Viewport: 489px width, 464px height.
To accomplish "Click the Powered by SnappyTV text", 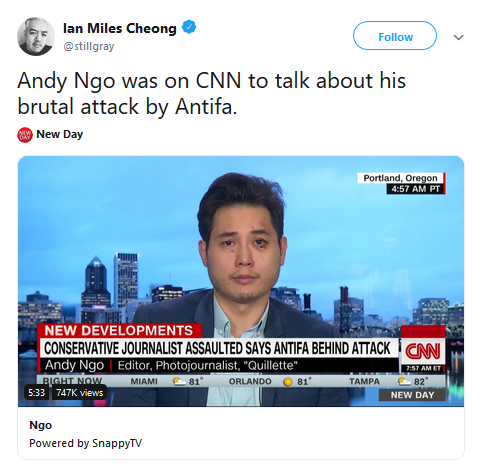I will (x=86, y=443).
